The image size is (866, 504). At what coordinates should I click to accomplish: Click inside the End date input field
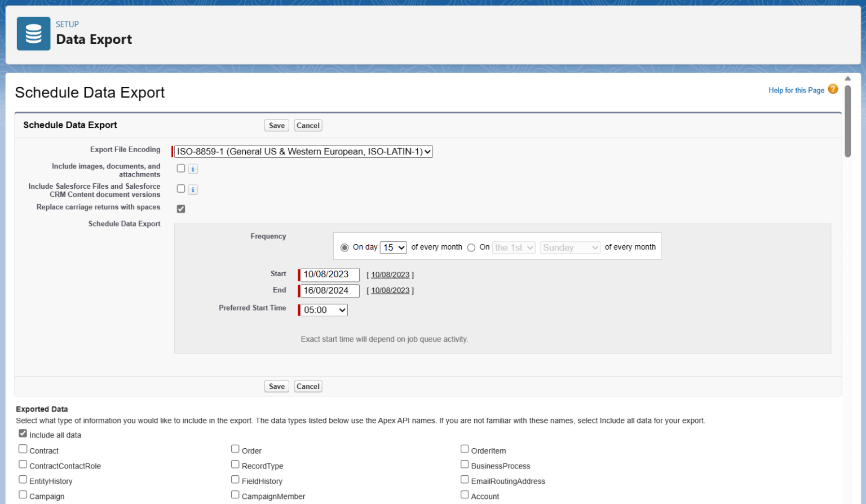point(329,291)
